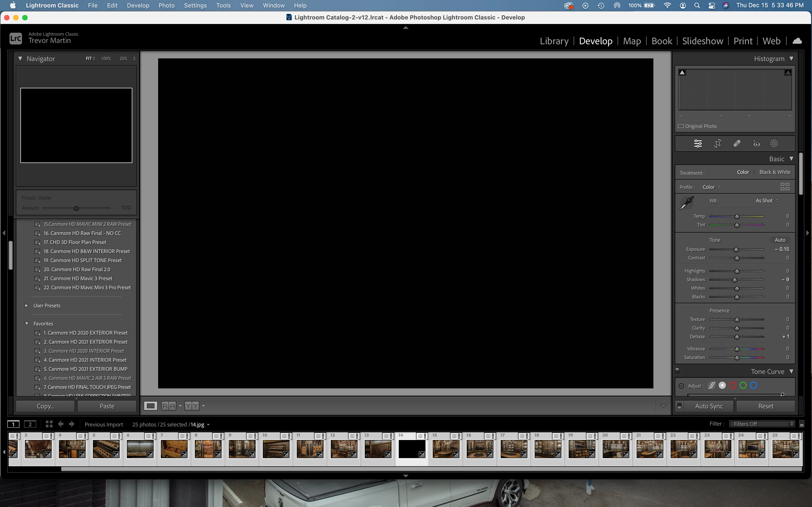Click the cloud sync status icon
The image size is (812, 507).
[x=797, y=41]
